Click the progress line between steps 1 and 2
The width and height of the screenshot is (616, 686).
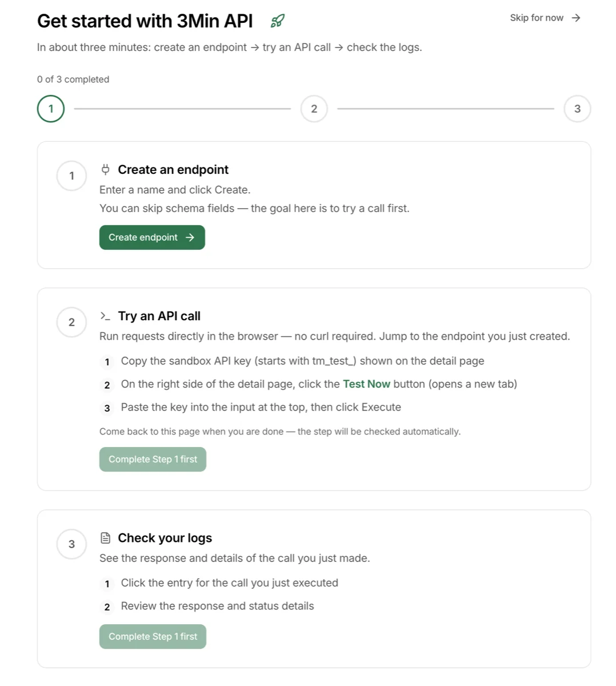click(x=183, y=108)
